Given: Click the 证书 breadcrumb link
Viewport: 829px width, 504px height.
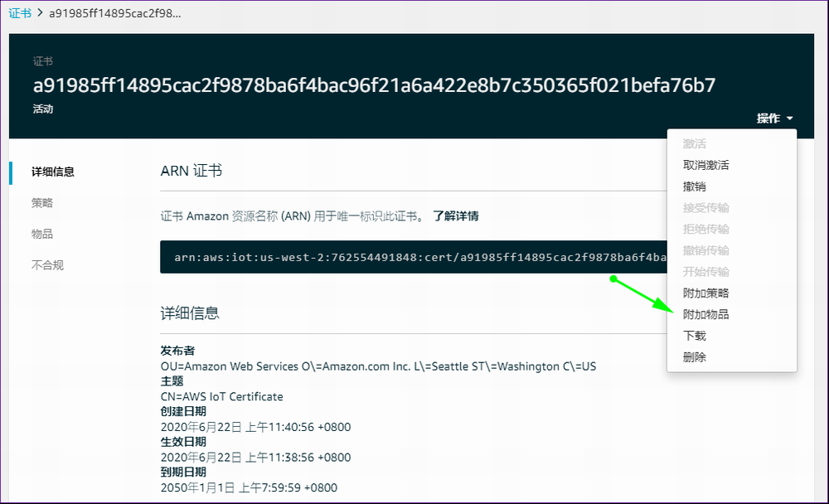Looking at the screenshot, I should click(19, 13).
